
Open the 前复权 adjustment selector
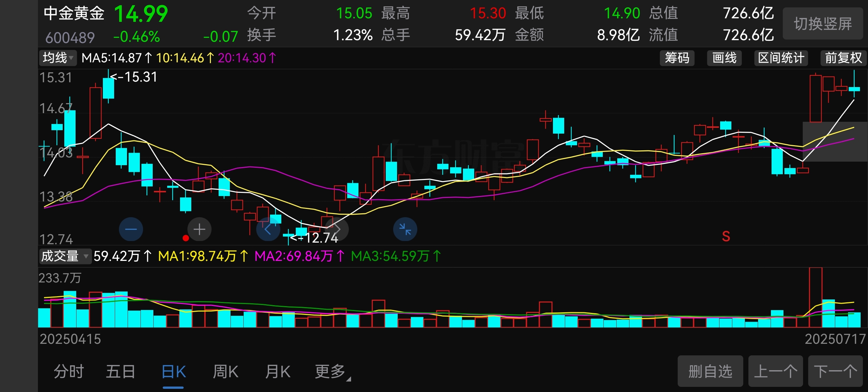tap(843, 58)
